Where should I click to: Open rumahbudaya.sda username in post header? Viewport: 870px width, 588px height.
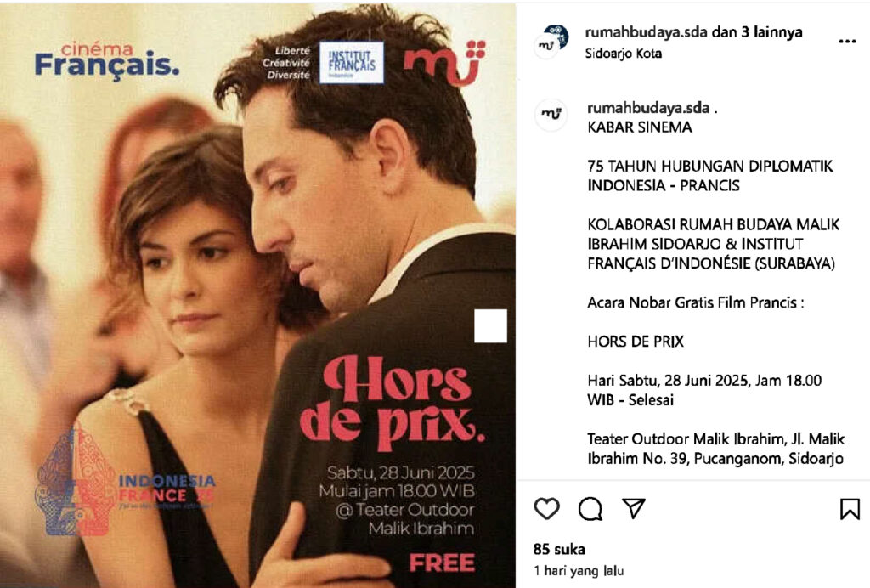(x=646, y=32)
